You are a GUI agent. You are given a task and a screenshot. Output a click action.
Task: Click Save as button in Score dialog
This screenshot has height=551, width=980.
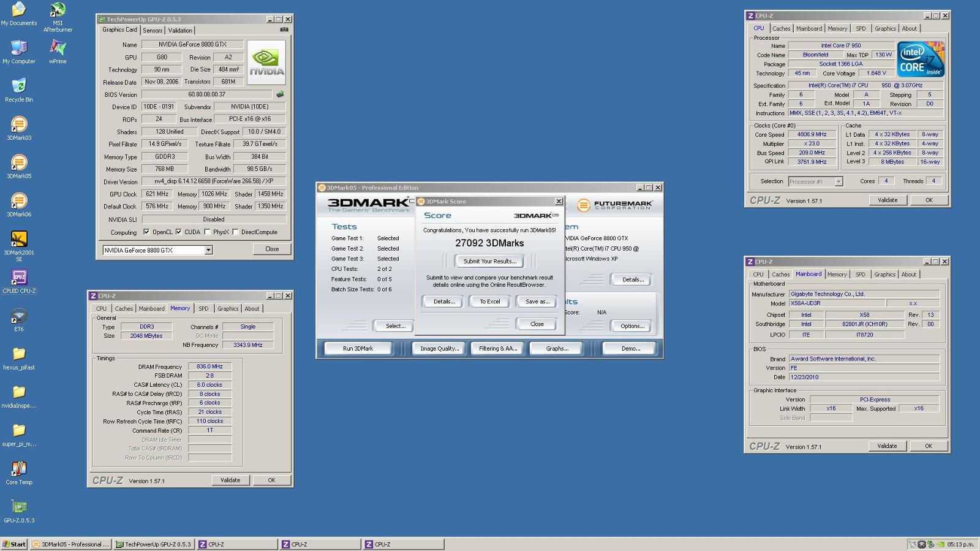(x=537, y=302)
